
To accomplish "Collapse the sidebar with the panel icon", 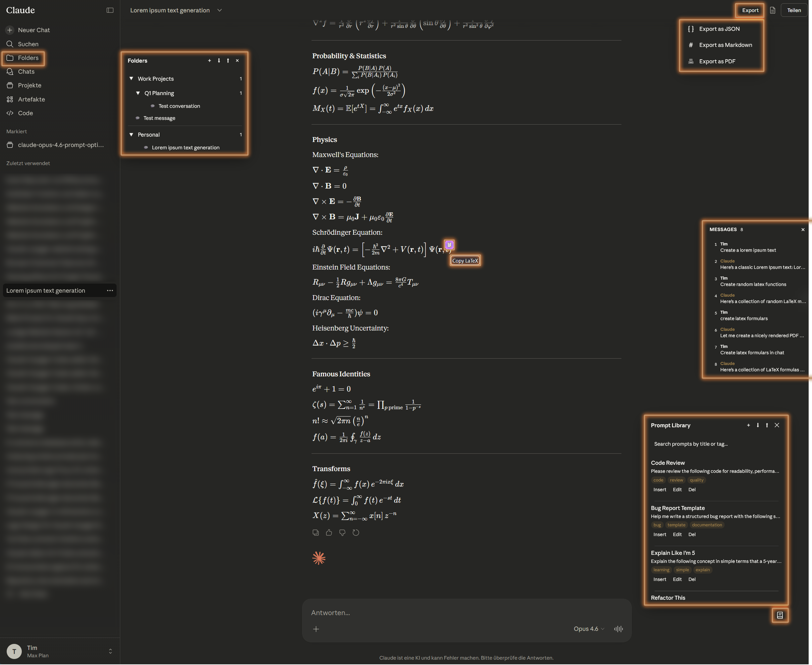I will (x=110, y=10).
